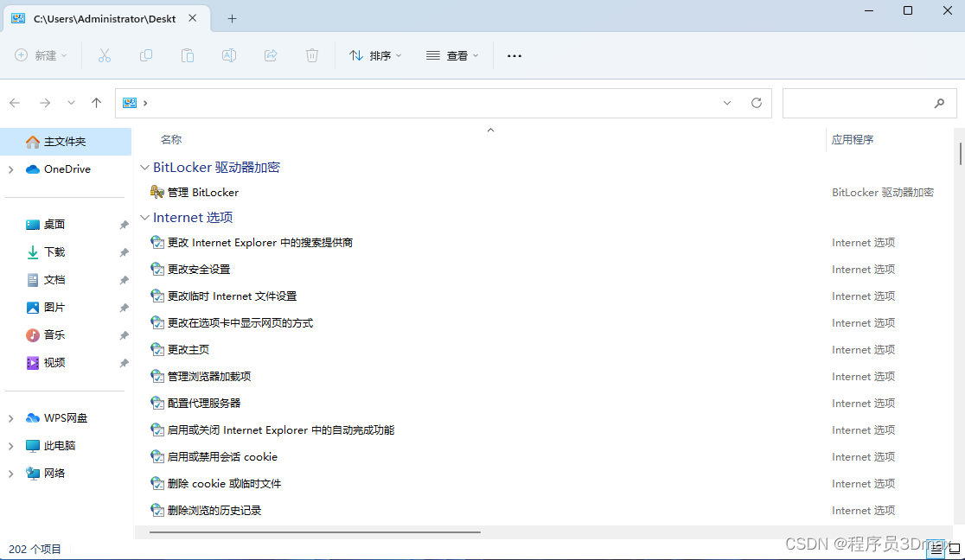Open 音乐 folder in sidebar
This screenshot has height=560, width=965.
pyautogui.click(x=54, y=335)
